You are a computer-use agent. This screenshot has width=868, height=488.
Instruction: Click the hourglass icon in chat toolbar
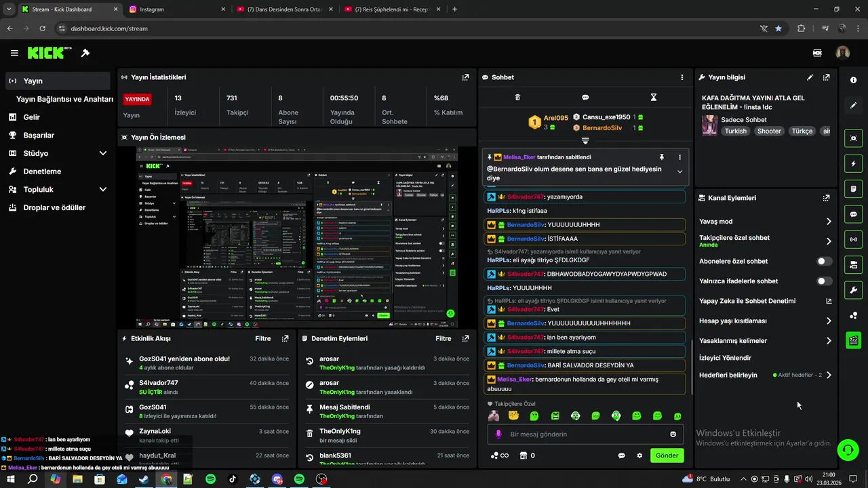654,98
